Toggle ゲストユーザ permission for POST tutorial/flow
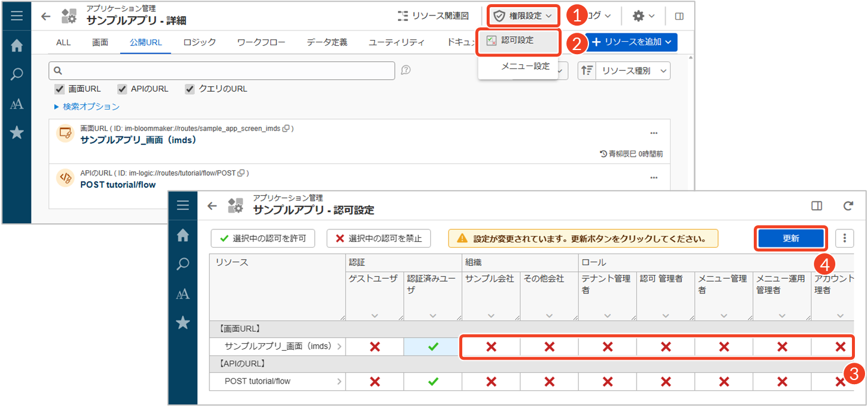This screenshot has height=408, width=868. [x=374, y=381]
